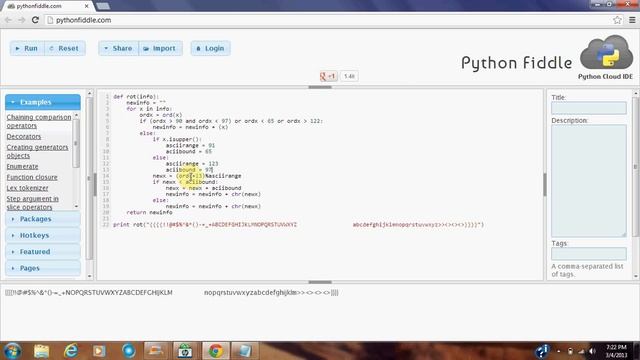Screen dimensions: 640x360
Task: Select the pythonfiddle.com browser tab
Action: coord(47,6)
